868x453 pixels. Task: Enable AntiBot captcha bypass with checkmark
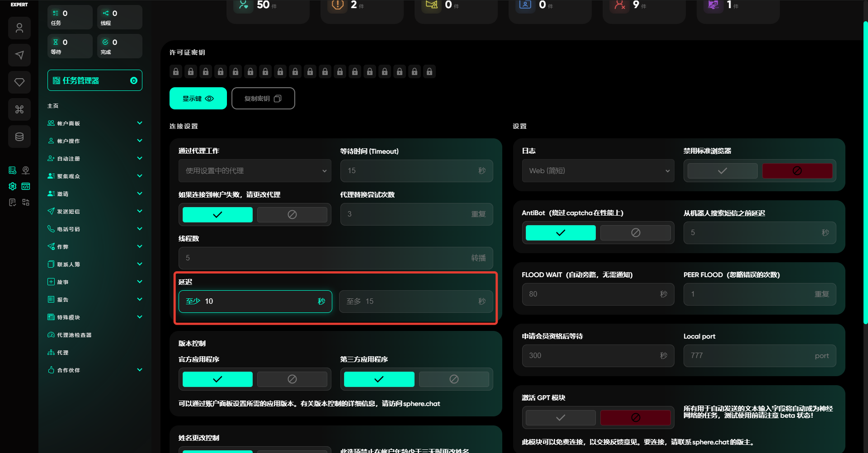tap(560, 233)
